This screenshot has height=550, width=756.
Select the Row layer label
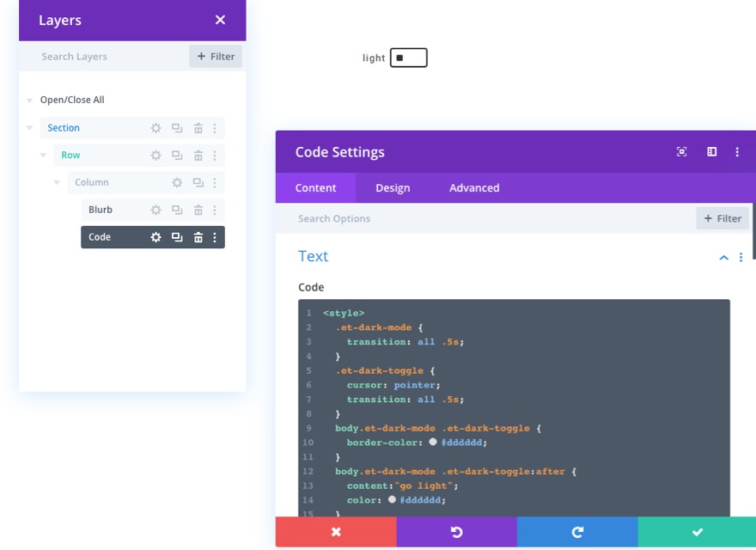click(x=70, y=156)
